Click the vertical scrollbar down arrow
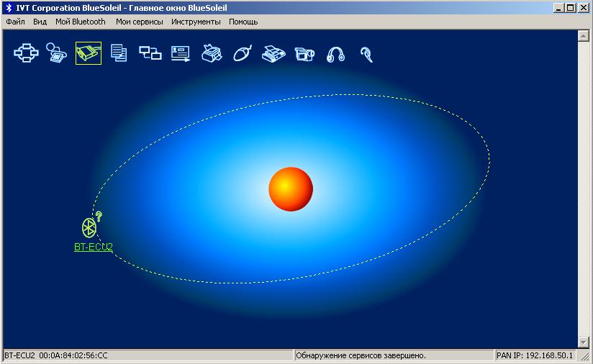593x364 pixels. tap(584, 342)
